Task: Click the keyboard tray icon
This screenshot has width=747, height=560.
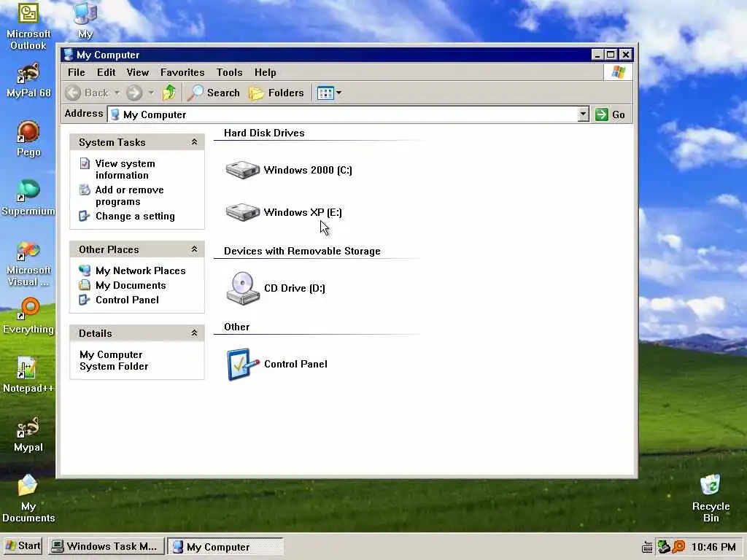Action: (647, 547)
